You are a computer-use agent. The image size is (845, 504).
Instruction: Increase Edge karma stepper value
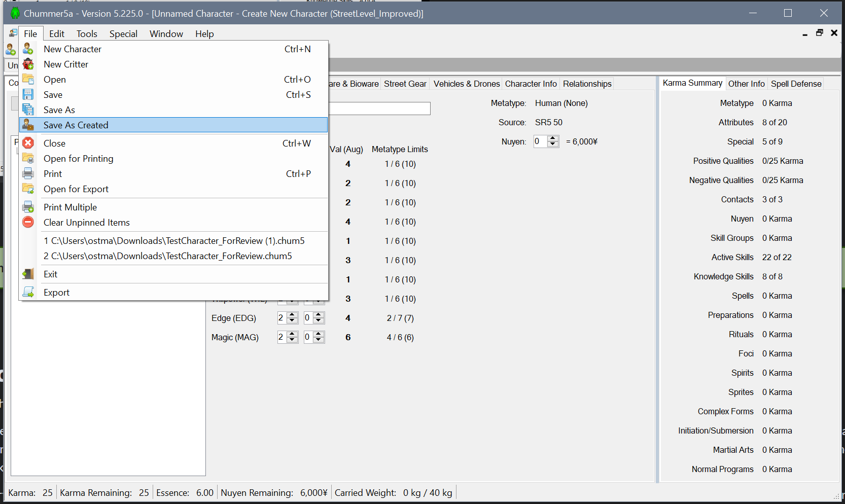tap(319, 315)
